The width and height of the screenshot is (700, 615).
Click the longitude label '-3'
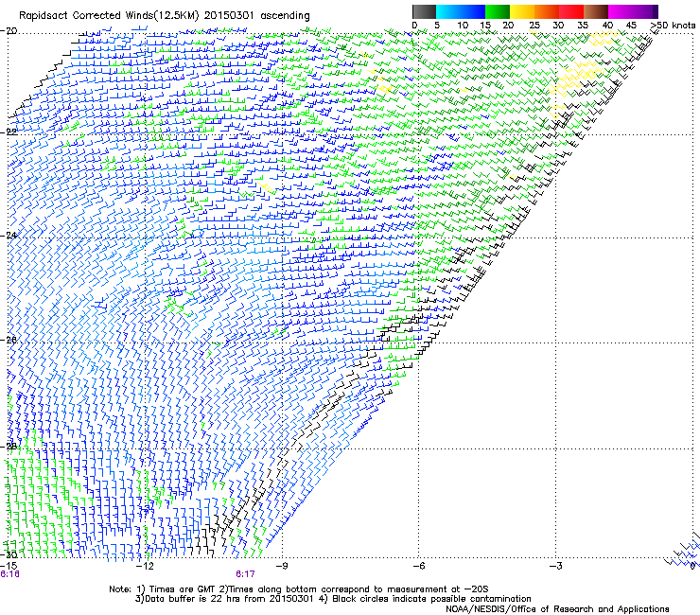556,566
